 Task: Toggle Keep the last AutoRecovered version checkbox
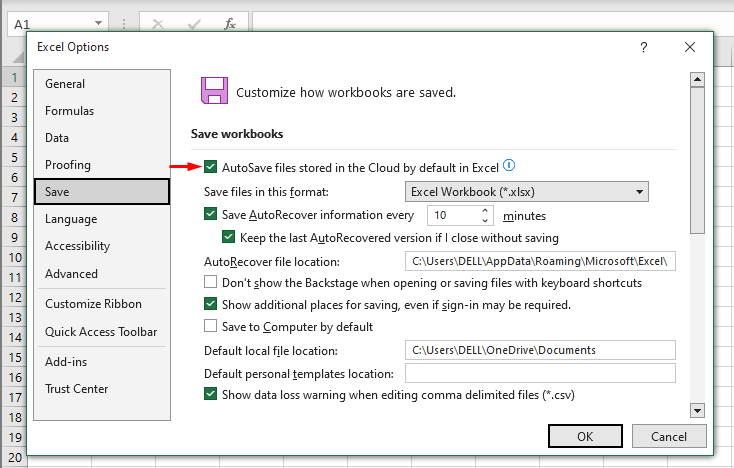tap(228, 237)
